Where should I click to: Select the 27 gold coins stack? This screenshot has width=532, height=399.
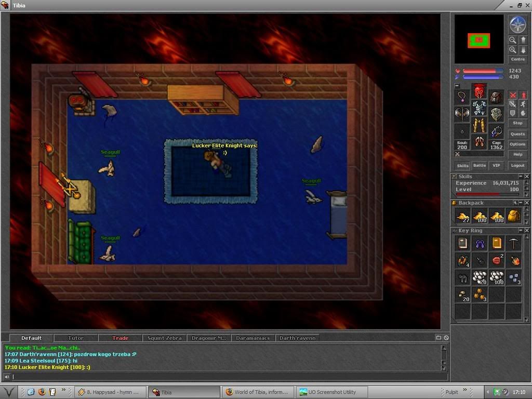tap(463, 217)
